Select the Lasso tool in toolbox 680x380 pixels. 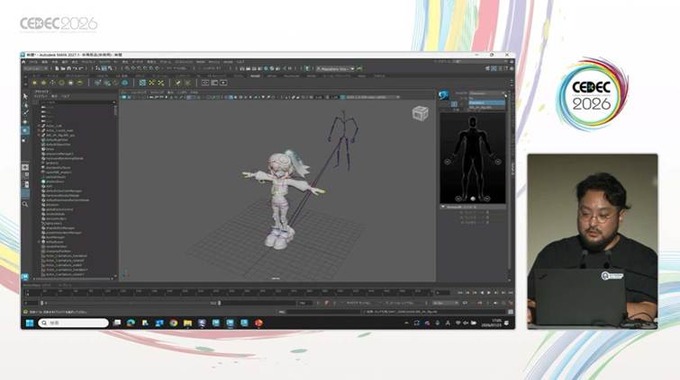point(25,105)
